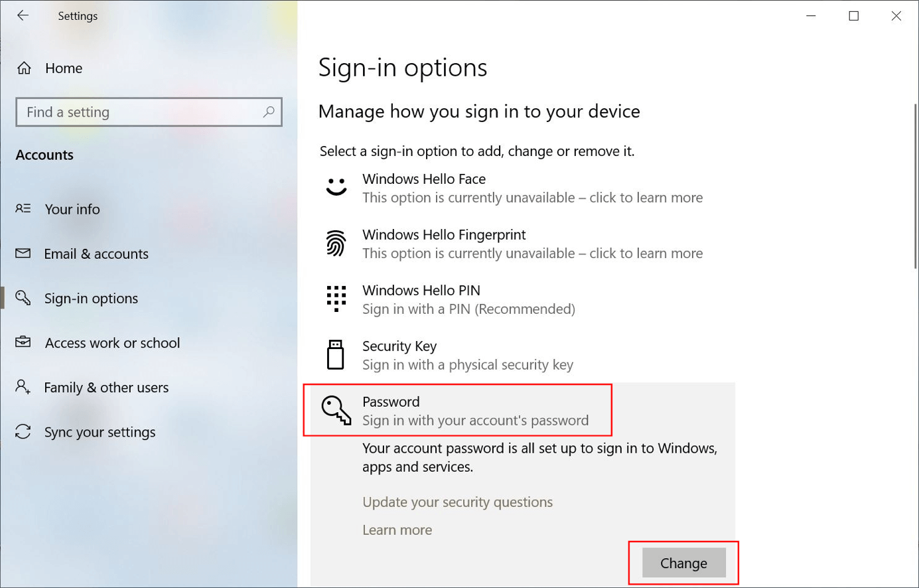Focus the Find a setting field
Image resolution: width=919 pixels, height=588 pixels.
(149, 112)
